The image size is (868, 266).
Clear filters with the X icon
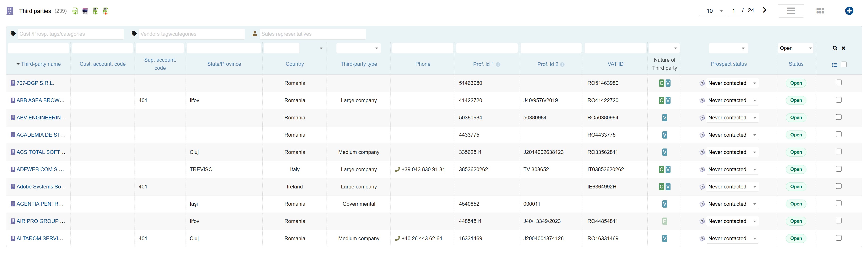click(x=843, y=48)
